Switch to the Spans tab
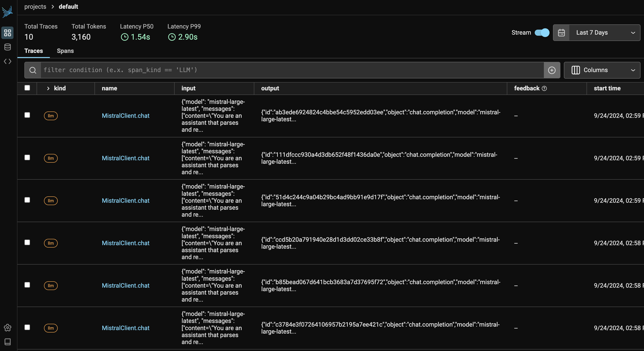This screenshot has height=351, width=644. point(65,51)
